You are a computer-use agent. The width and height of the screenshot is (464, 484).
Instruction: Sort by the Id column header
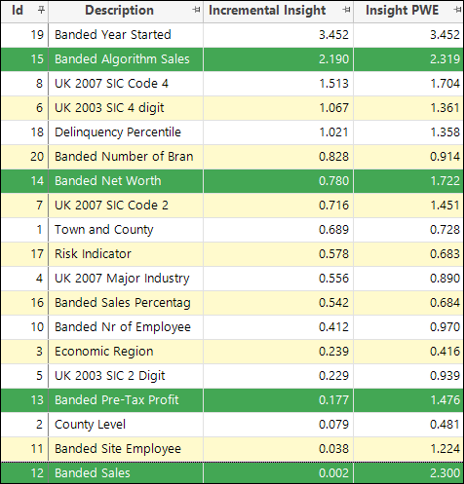(x=17, y=10)
